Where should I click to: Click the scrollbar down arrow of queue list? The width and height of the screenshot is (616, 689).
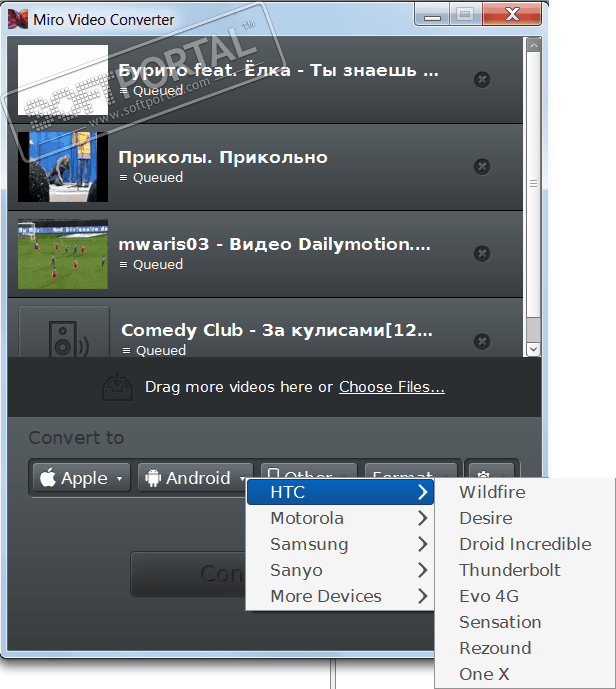(x=533, y=349)
